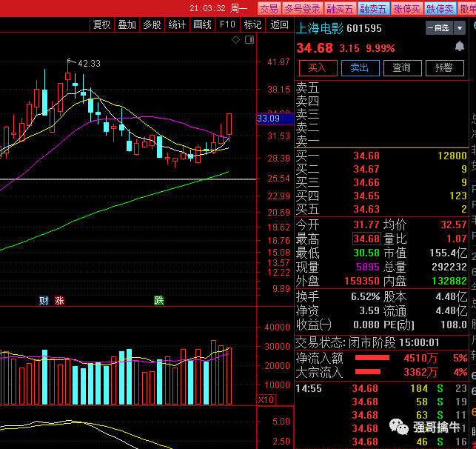The height and width of the screenshot is (449, 476).
Task: Click the 融买五 button
Action: pos(340,9)
